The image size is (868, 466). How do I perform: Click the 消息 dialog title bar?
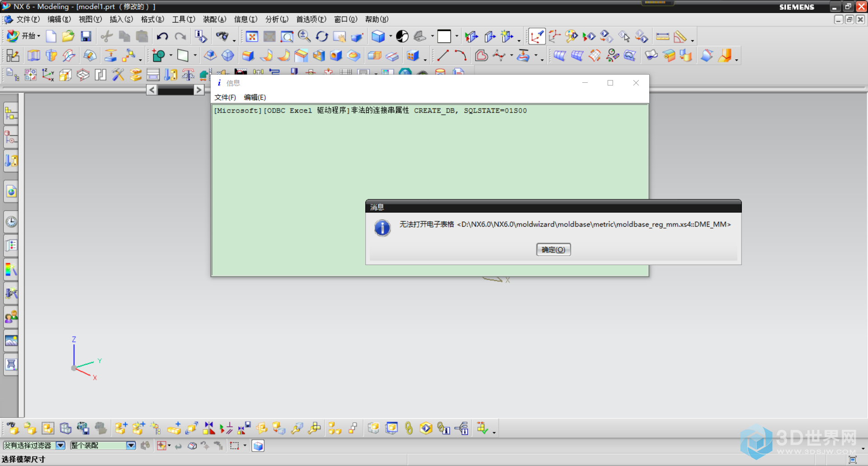[553, 207]
